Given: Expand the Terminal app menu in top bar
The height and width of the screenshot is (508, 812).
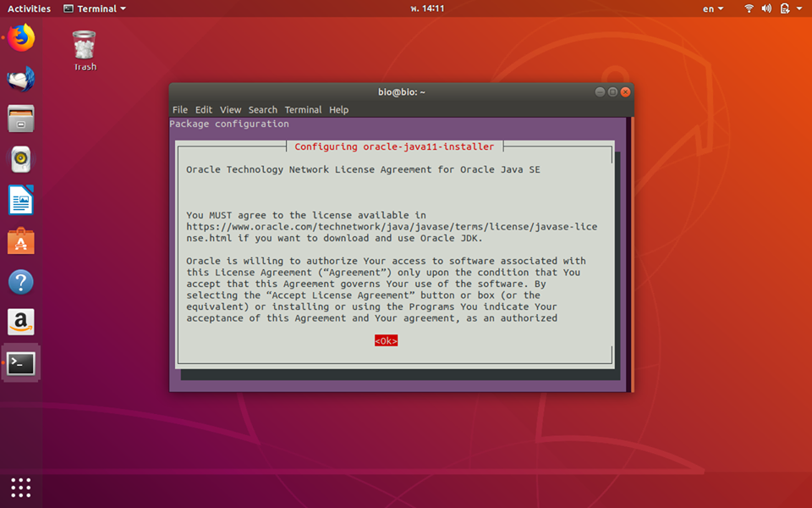Looking at the screenshot, I should 95,8.
